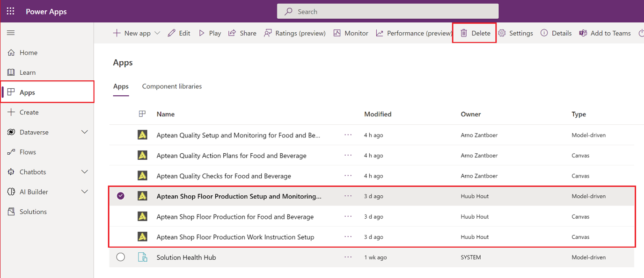Image resolution: width=644 pixels, height=278 pixels.
Task: Expand the Chatbots navigation section
Action: [85, 172]
